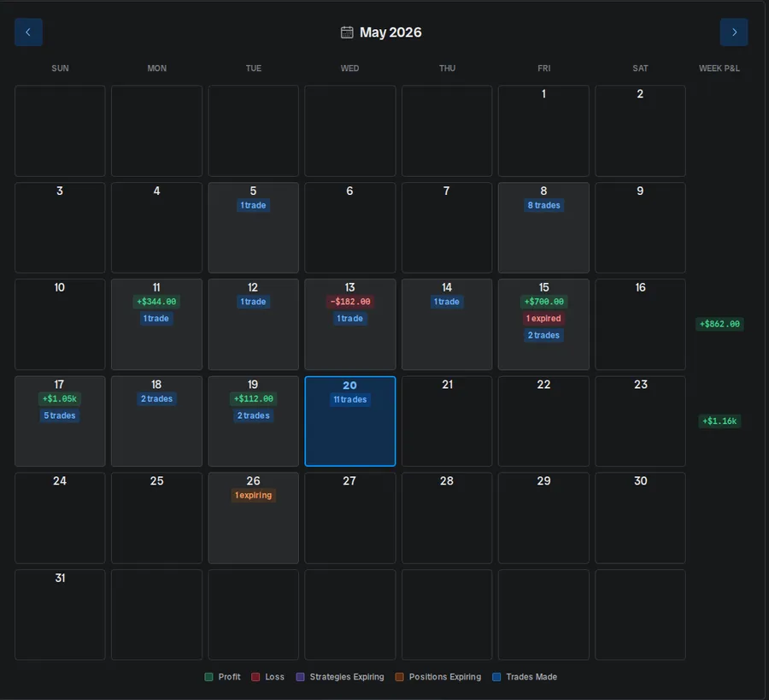The image size is (769, 700).
Task: Click '8 trades' badge on May 8
Action: 544,205
